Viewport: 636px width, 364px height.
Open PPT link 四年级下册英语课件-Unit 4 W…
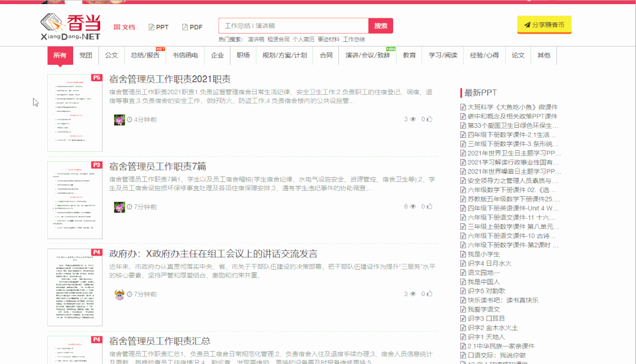point(513,209)
